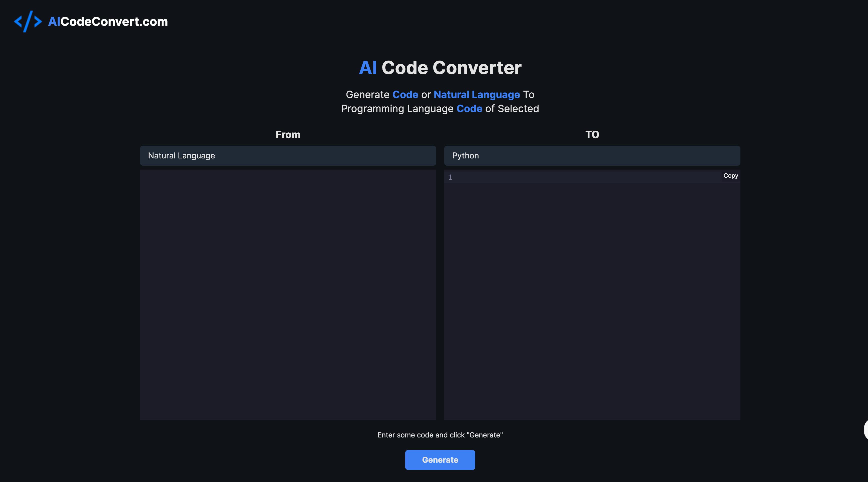Open the From language dropdown showing Natural Language

click(x=288, y=156)
